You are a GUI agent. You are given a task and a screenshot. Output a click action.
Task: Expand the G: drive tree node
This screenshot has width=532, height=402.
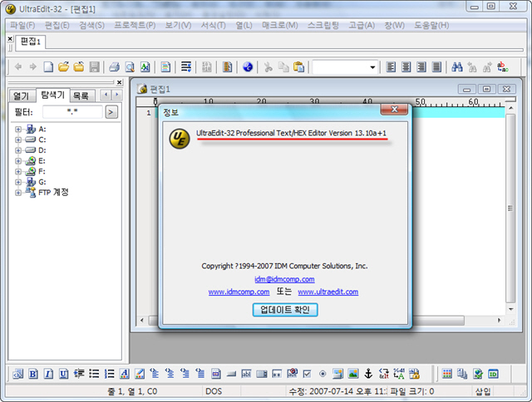pos(18,182)
